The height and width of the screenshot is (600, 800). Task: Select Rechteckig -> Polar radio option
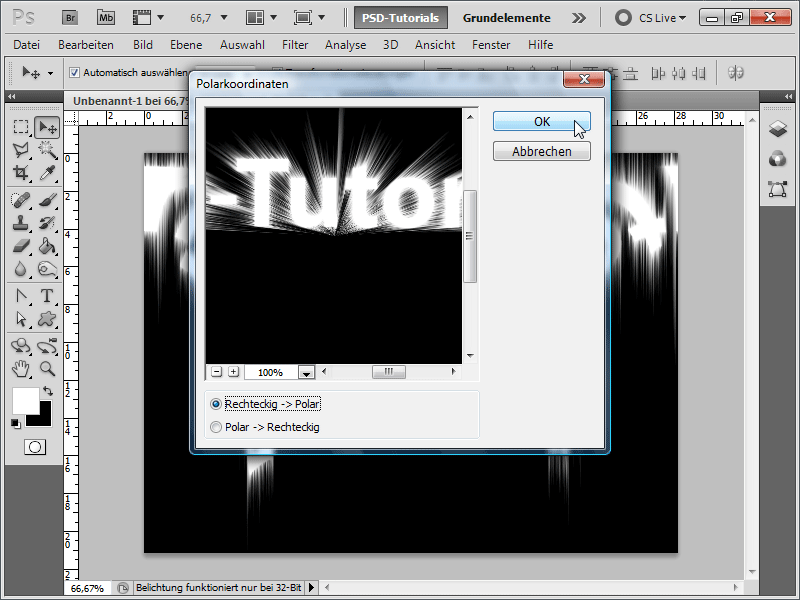216,404
